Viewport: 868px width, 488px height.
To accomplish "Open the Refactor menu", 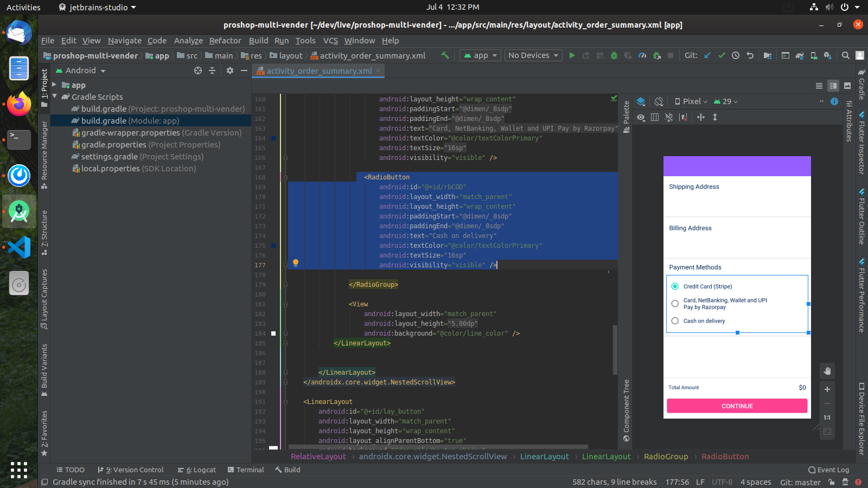I will coord(225,41).
